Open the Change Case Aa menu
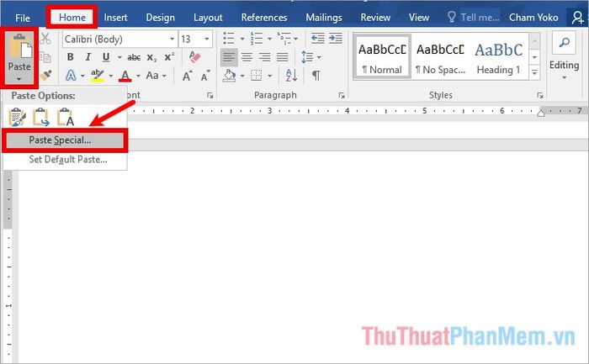This screenshot has height=364, width=589. 152,76
